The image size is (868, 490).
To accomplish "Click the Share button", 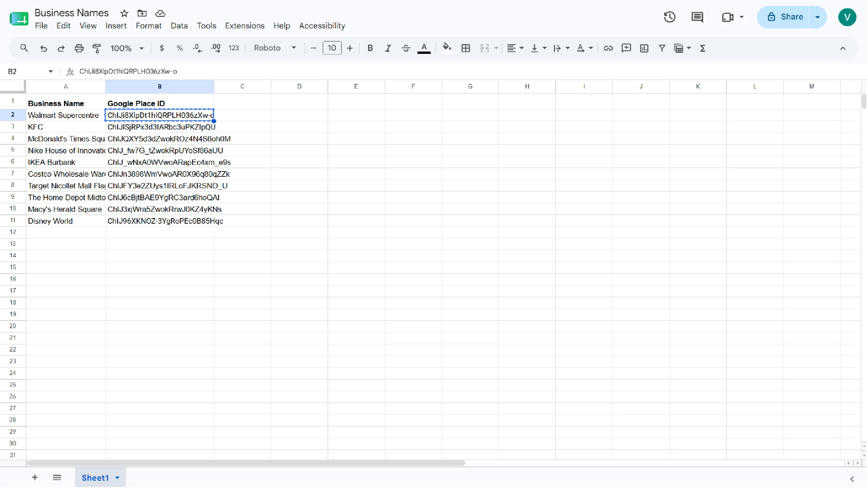I will point(784,17).
